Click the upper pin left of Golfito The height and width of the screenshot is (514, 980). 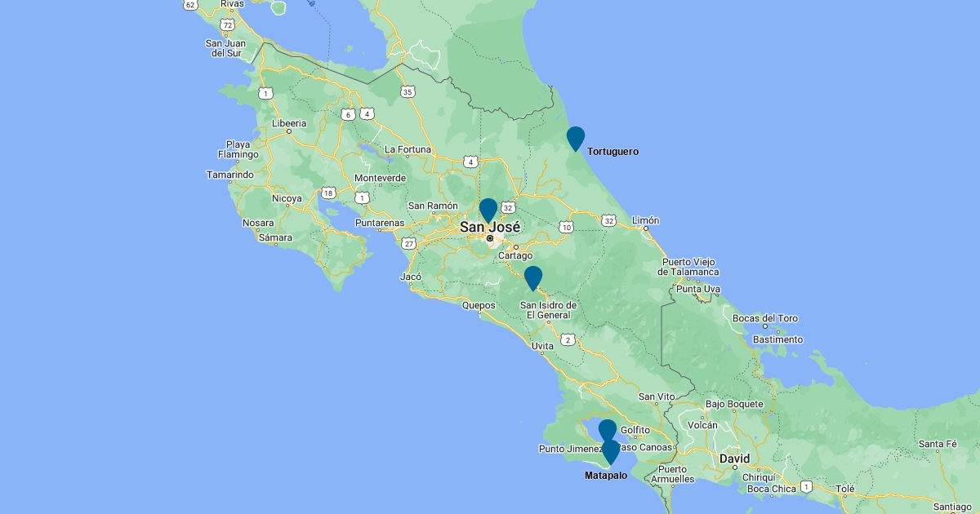click(607, 428)
